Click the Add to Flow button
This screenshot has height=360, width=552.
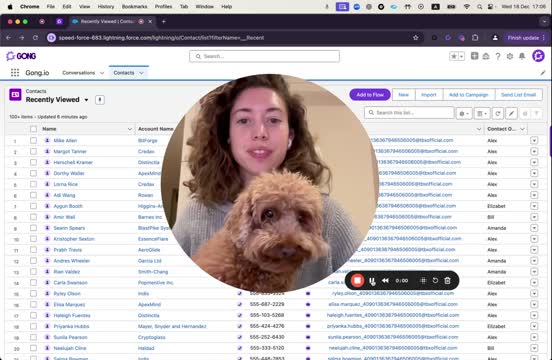370,95
